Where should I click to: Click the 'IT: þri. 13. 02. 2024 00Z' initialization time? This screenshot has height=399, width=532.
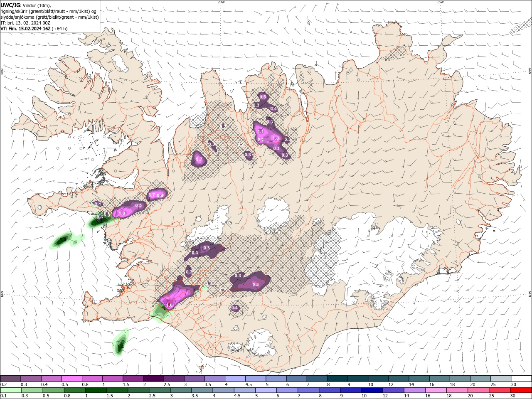pos(25,23)
